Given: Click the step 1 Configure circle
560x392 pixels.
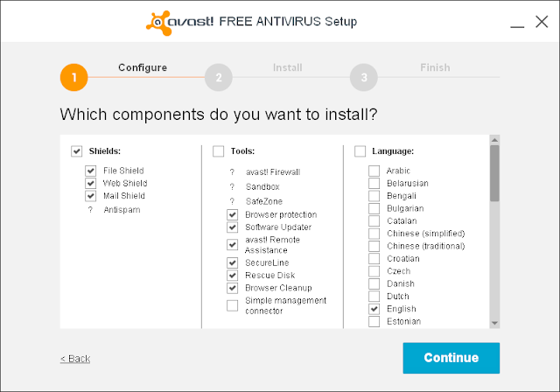Looking at the screenshot, I should 74,77.
